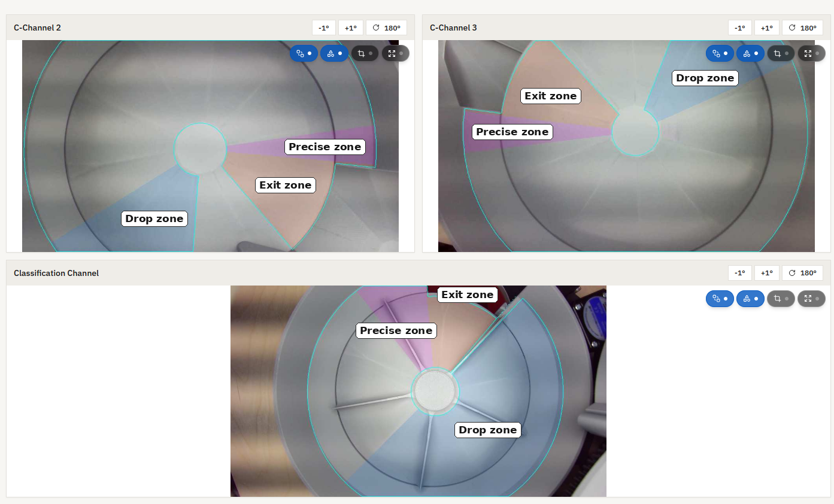The image size is (834, 504).
Task: Enable expand view toggle in C-Channel 3
Action: click(x=811, y=53)
